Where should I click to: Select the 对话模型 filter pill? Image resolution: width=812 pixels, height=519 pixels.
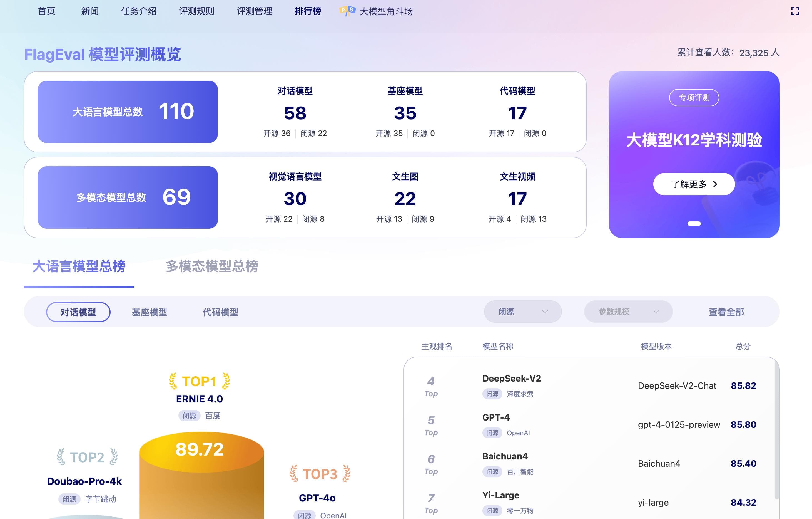(78, 312)
